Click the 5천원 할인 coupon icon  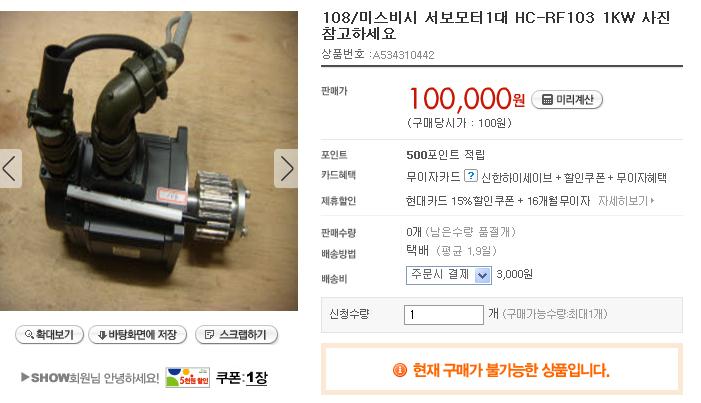pyautogui.click(x=188, y=377)
